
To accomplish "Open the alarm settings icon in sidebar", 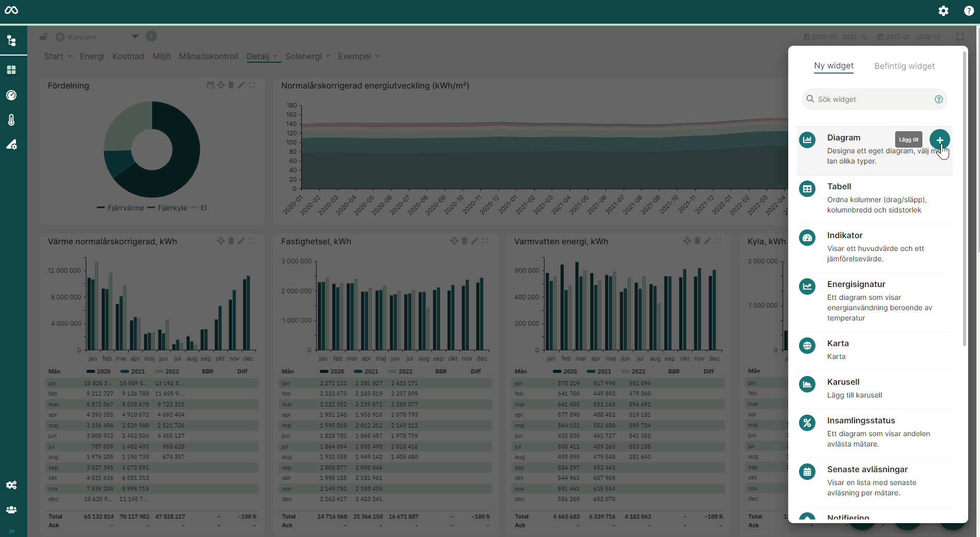I will [11, 145].
